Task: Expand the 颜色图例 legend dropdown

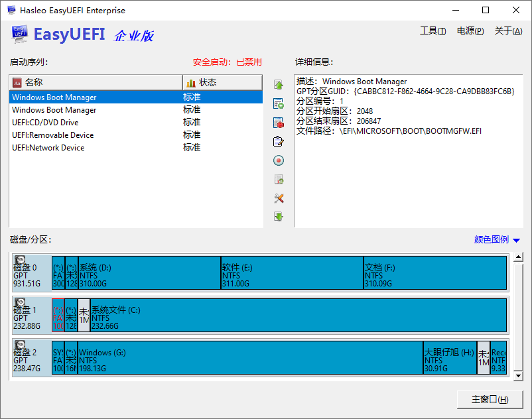Action: tap(497, 240)
